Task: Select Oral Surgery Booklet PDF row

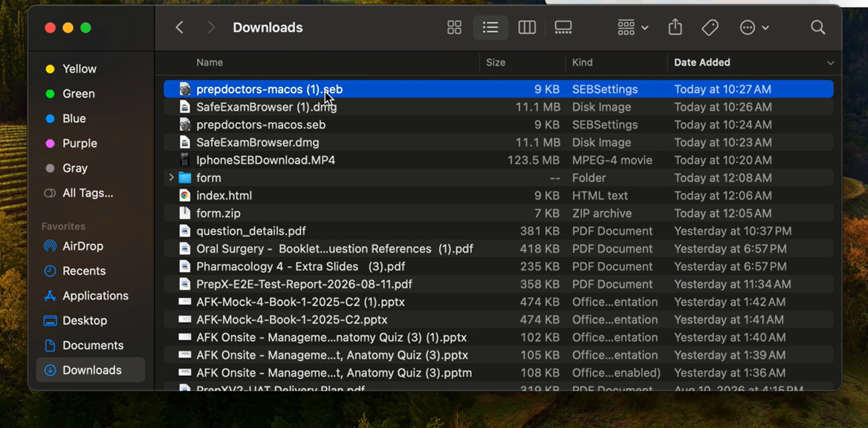Action: point(498,249)
